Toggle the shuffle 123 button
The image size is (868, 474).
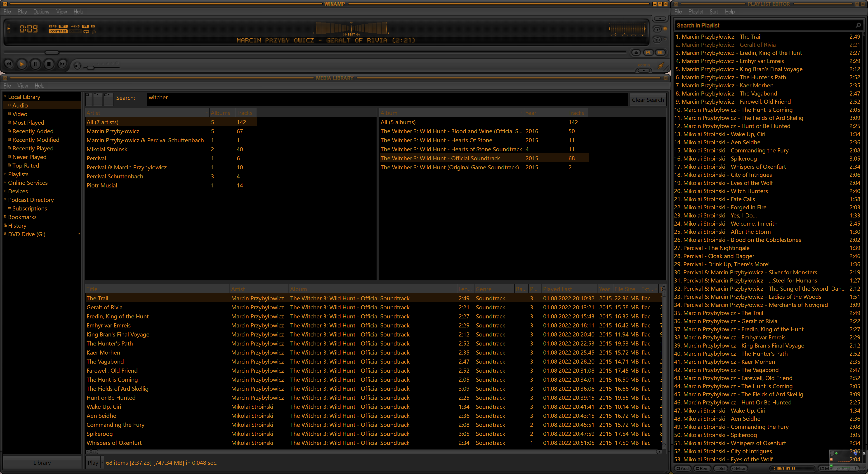click(x=657, y=39)
